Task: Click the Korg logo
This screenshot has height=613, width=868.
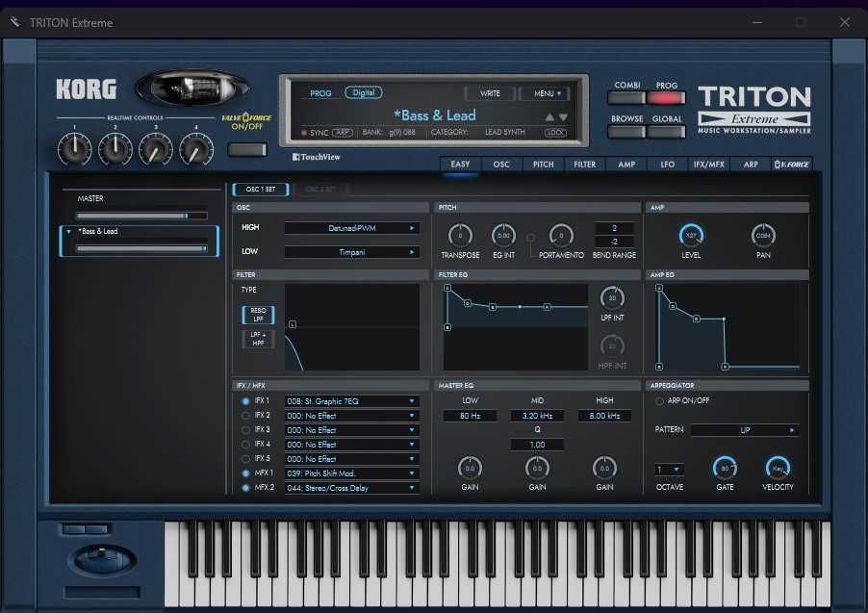Action: 87,89
